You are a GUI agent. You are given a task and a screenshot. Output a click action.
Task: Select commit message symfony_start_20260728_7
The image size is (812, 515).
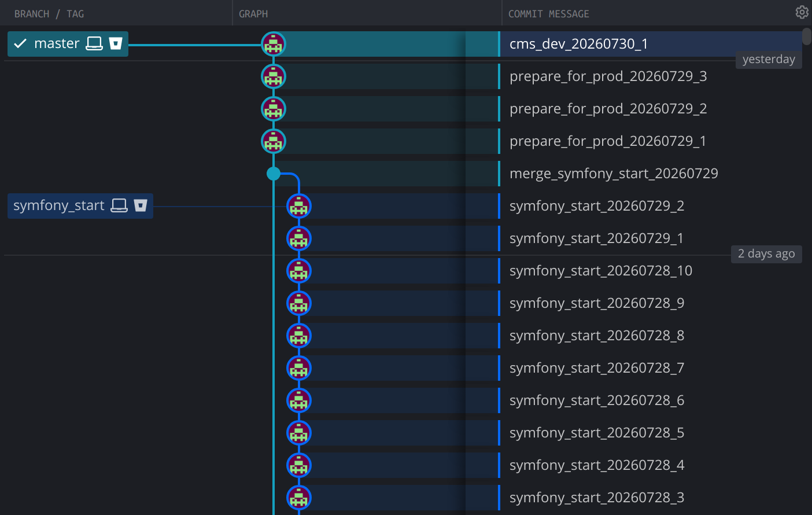(597, 368)
